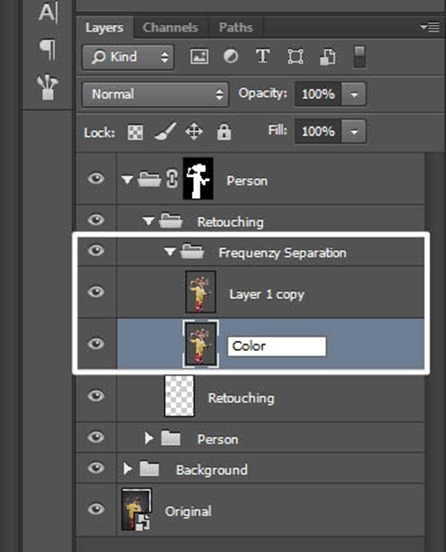Viewport: 446px width, 552px height.
Task: Open the Fill slider arrow
Action: click(354, 132)
